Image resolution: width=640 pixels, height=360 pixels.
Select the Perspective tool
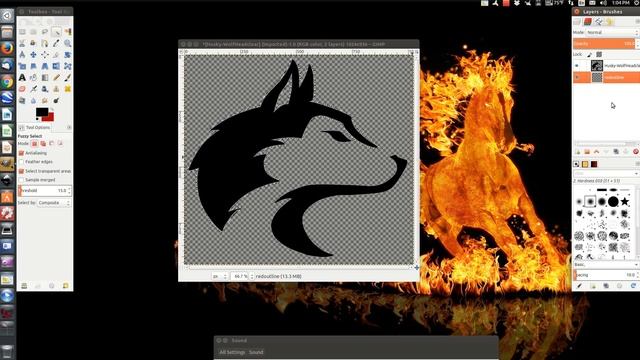(x=45, y=66)
